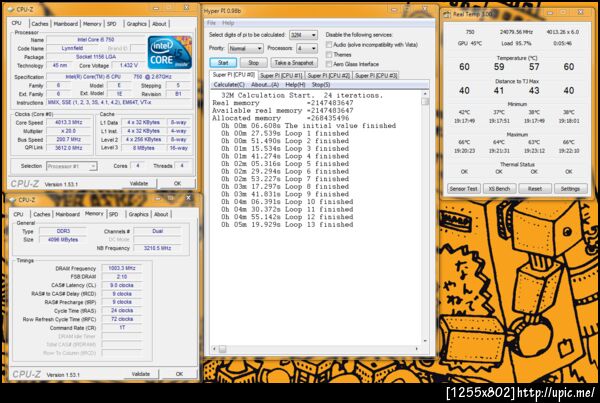Click OK in the bottom CPU-Z window
600x403 pixels.
179,374
